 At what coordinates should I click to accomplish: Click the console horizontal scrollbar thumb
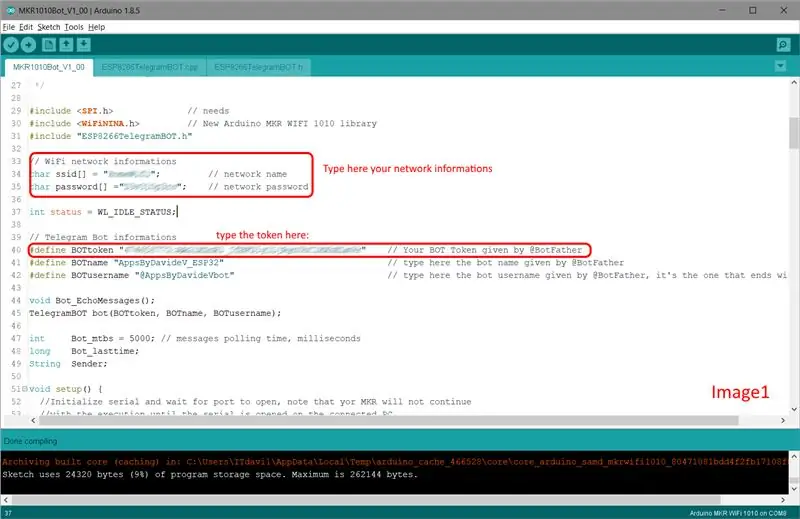(366, 500)
